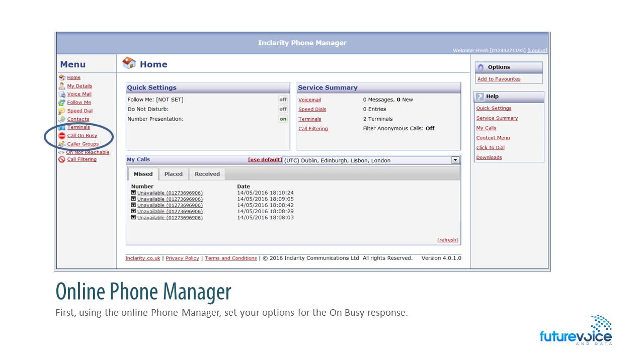Open the Speed Dial menu link

click(80, 111)
